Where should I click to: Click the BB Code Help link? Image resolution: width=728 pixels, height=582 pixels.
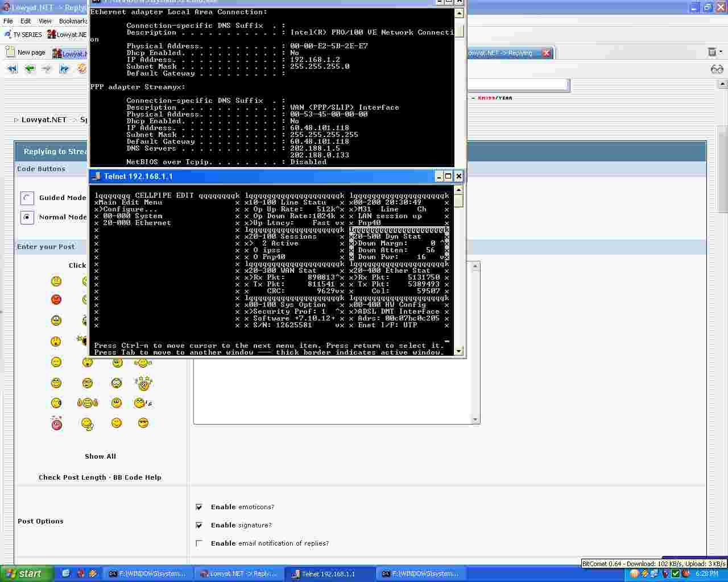137,477
